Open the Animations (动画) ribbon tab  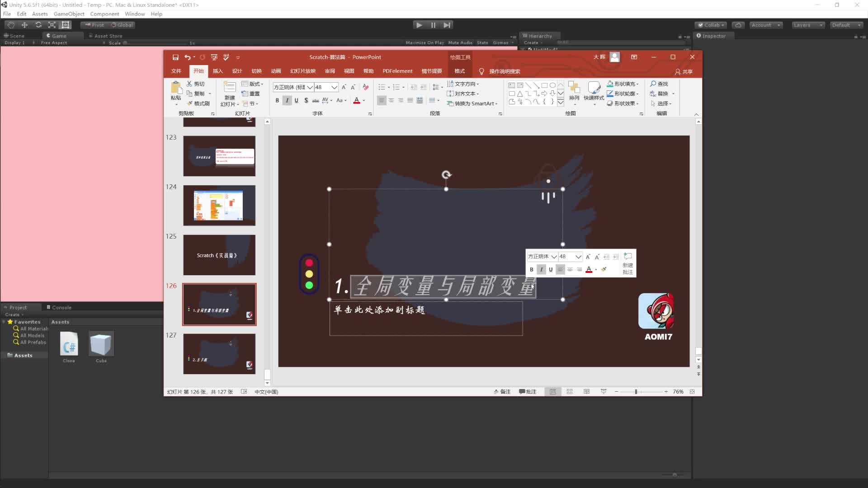[x=276, y=71]
